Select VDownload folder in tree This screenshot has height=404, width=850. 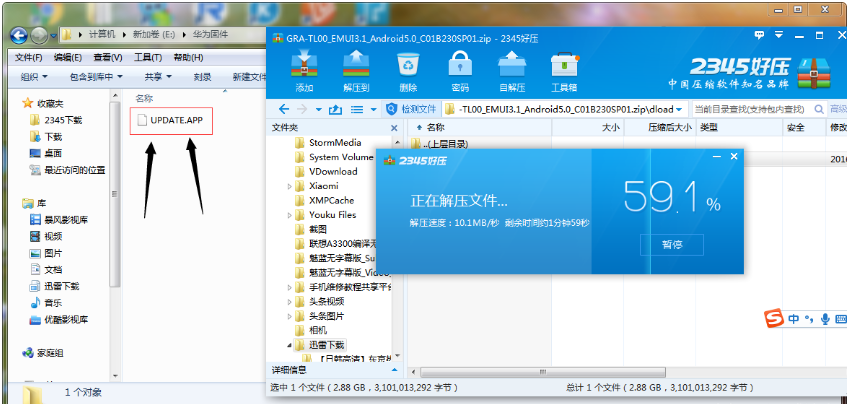point(326,171)
